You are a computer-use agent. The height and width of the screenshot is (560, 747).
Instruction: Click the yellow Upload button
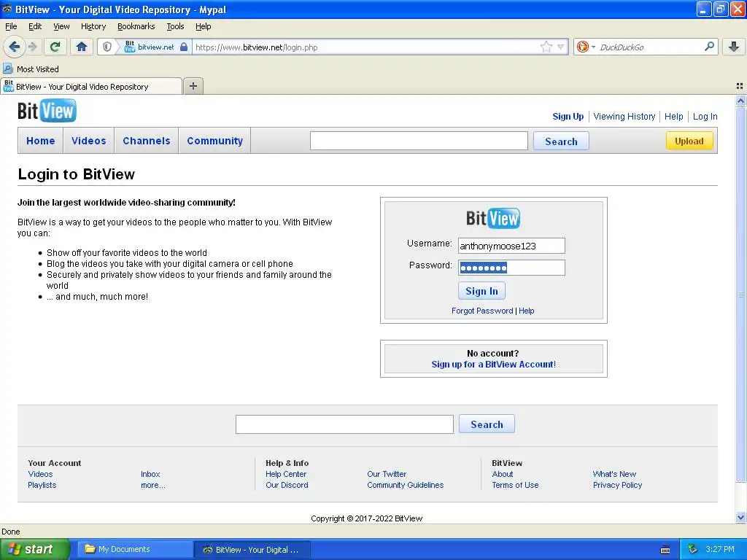(689, 141)
